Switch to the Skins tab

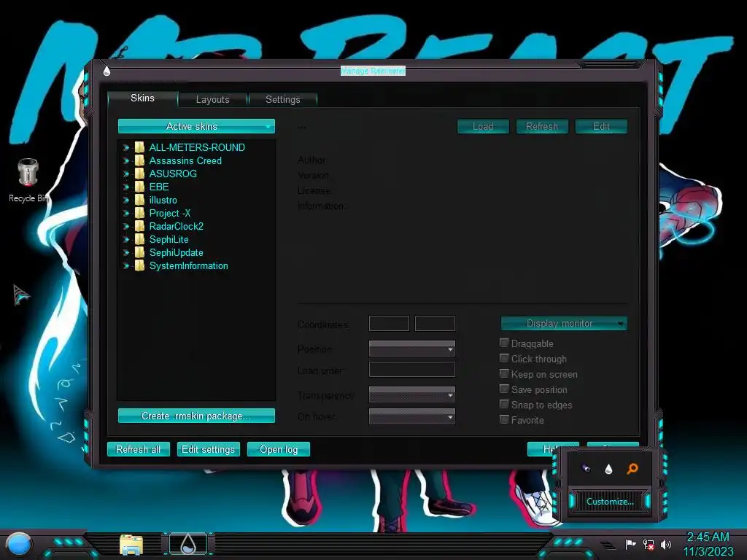click(x=142, y=98)
